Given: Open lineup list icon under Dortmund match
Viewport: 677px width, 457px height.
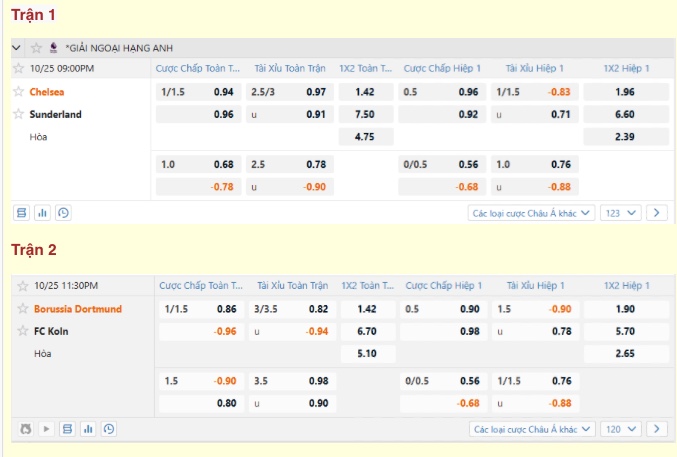Looking at the screenshot, I should click(x=67, y=429).
